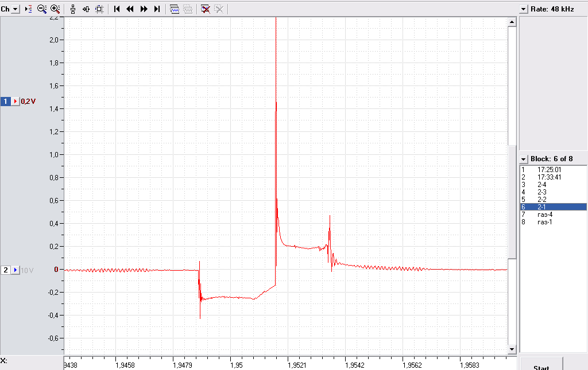Click the Start button
This screenshot has width=588, height=370.
coord(541,365)
